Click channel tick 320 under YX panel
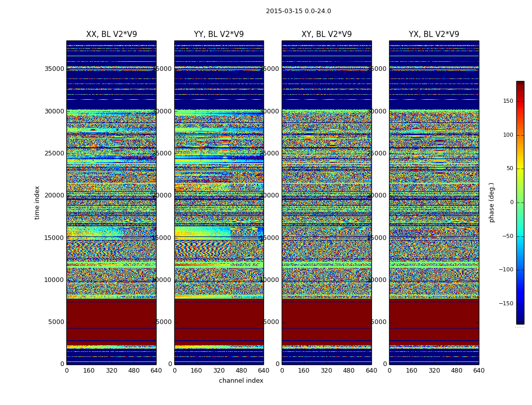Viewport: 532px width, 405px height. [434, 371]
